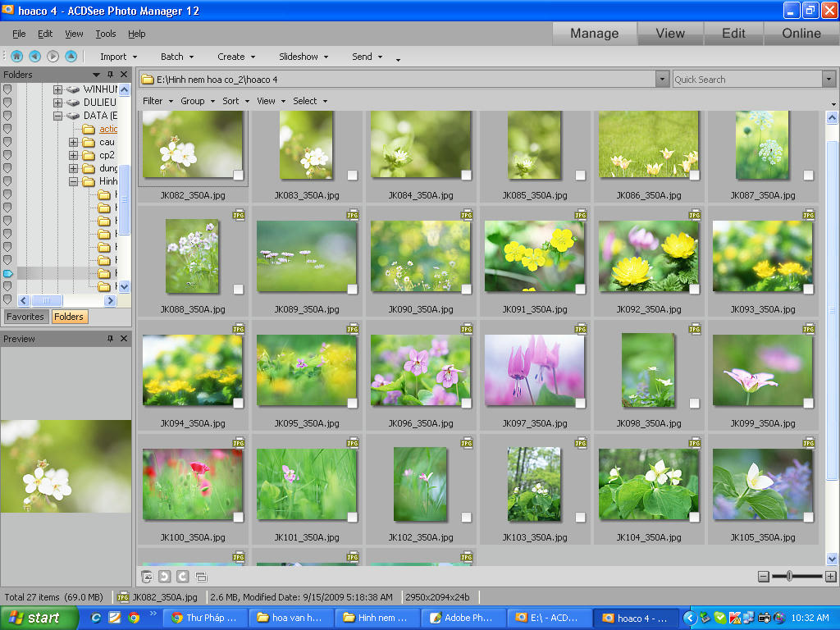Open the Import dropdown menu

click(x=118, y=57)
